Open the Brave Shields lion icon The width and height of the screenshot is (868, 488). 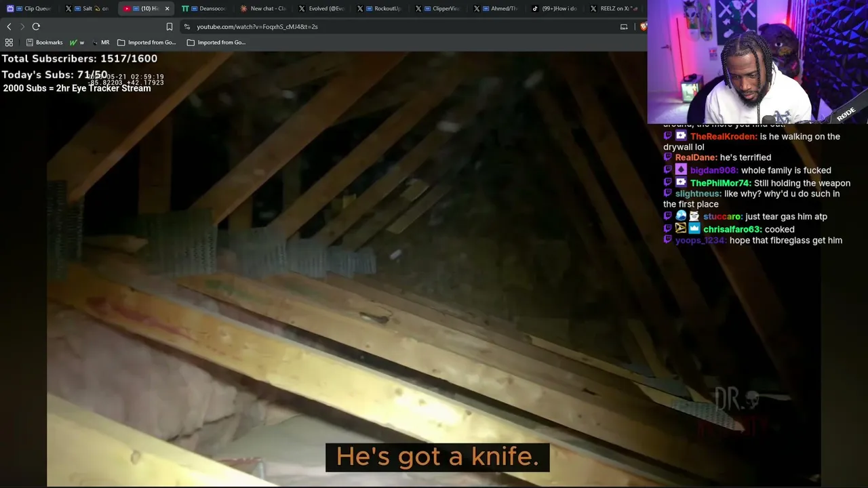click(x=643, y=26)
